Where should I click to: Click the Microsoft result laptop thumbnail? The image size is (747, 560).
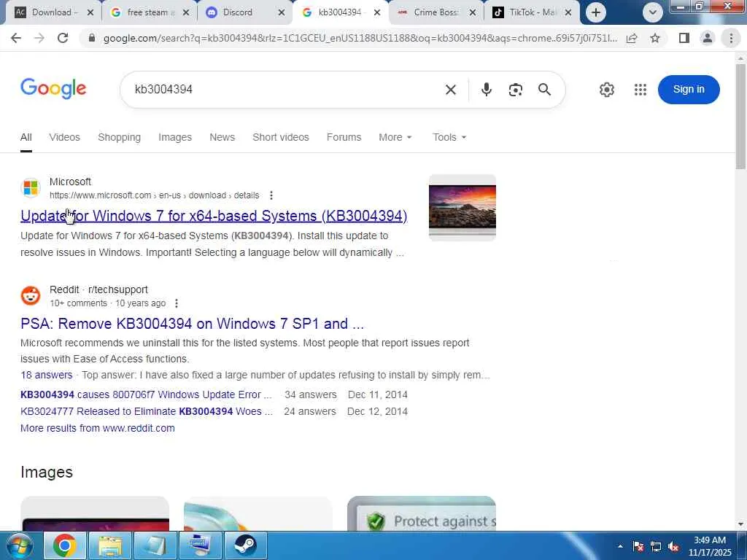tap(462, 207)
